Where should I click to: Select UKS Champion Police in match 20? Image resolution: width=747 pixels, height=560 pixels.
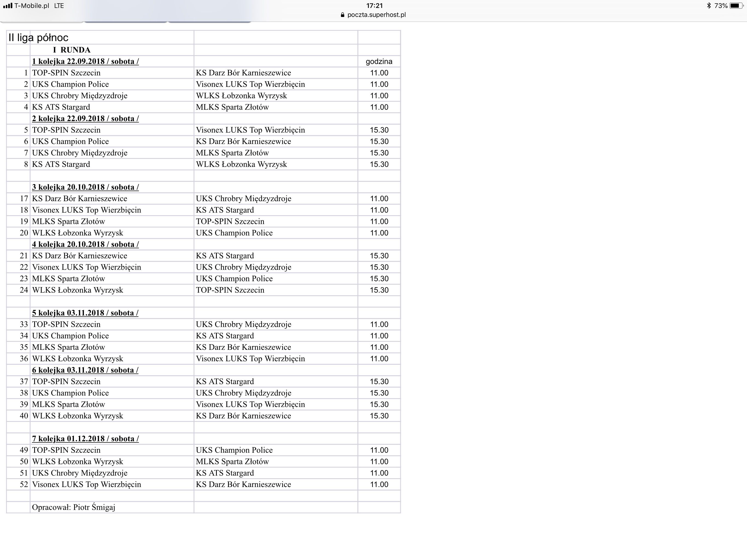(x=234, y=233)
